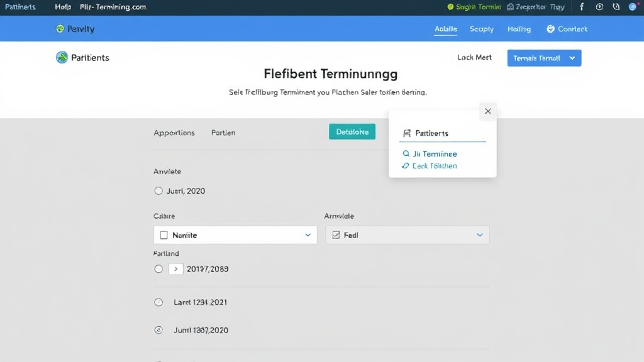The height and width of the screenshot is (362, 644).
Task: Select the Juert, 2020 radio button
Action: click(158, 191)
